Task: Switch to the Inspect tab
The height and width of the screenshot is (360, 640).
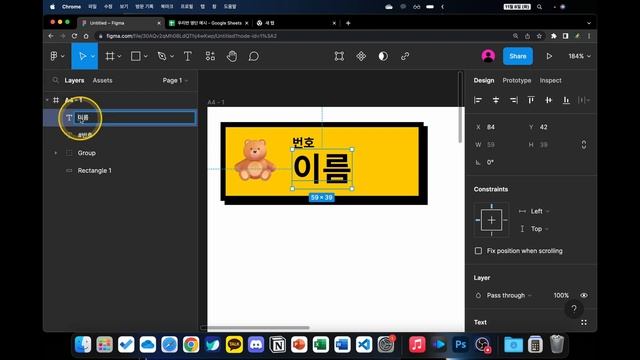Action: (550, 80)
